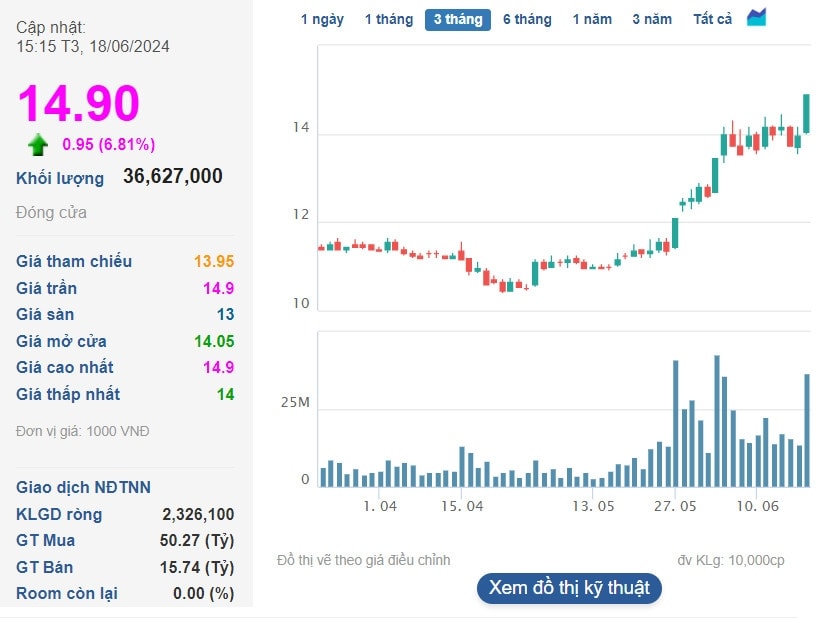831x618 pixels.
Task: Click the area chart type icon
Action: 756,18
